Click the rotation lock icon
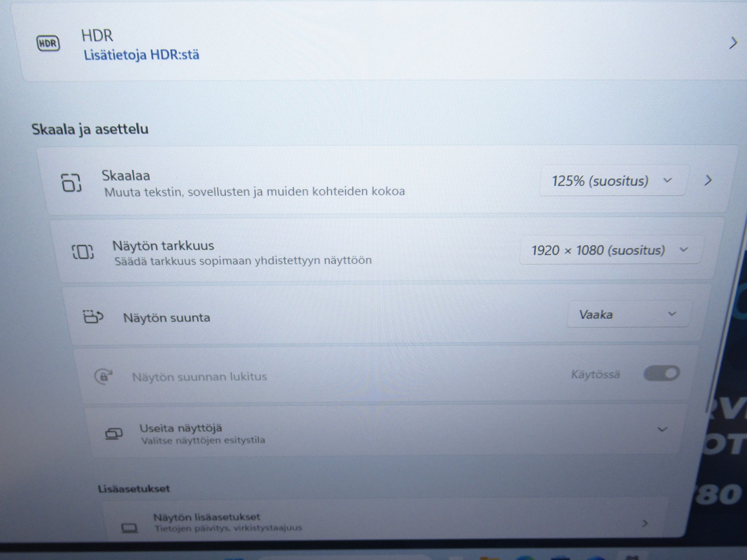Image resolution: width=747 pixels, height=560 pixels. tap(104, 376)
